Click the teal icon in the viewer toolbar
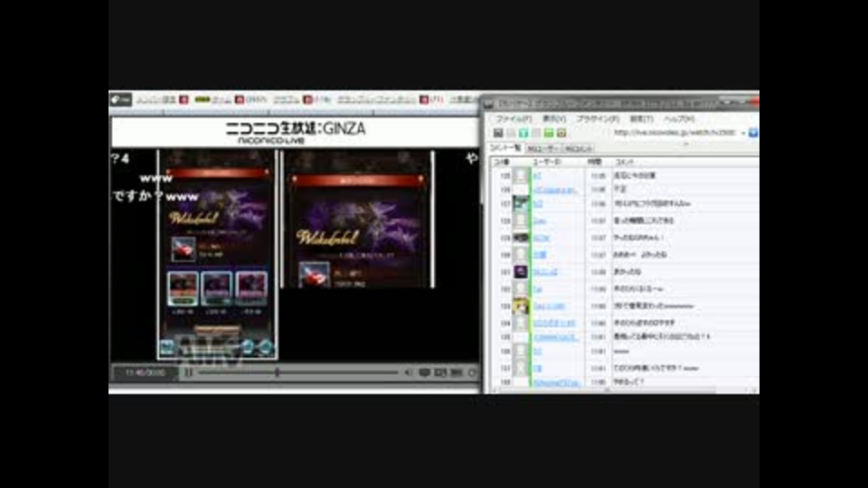 tap(524, 133)
